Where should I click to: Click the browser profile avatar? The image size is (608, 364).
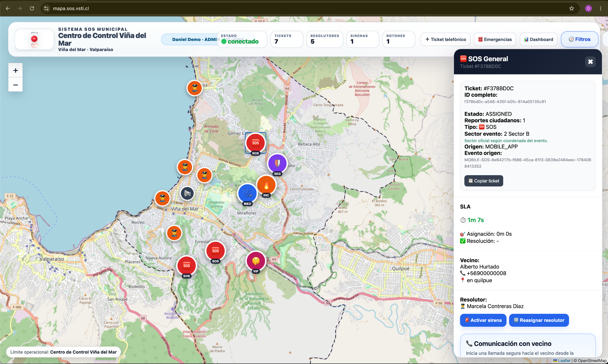(588, 8)
